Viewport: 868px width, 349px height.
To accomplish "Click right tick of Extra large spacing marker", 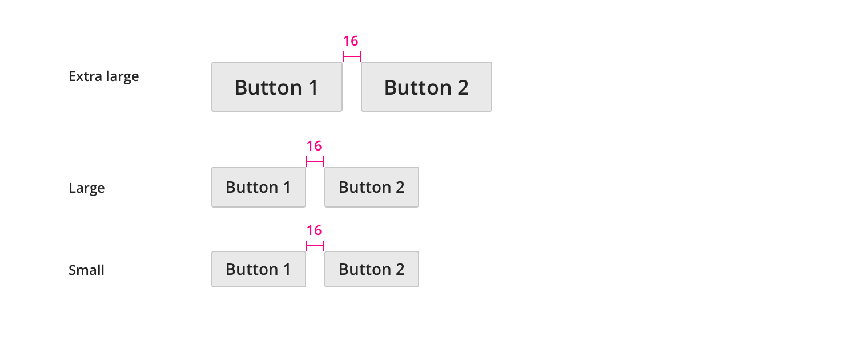I will 360,56.
